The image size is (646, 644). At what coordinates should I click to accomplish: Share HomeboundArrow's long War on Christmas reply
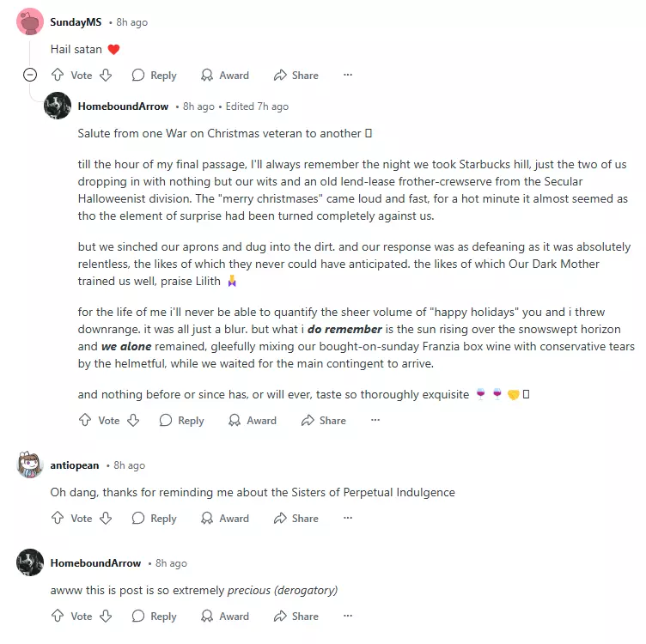coord(324,421)
